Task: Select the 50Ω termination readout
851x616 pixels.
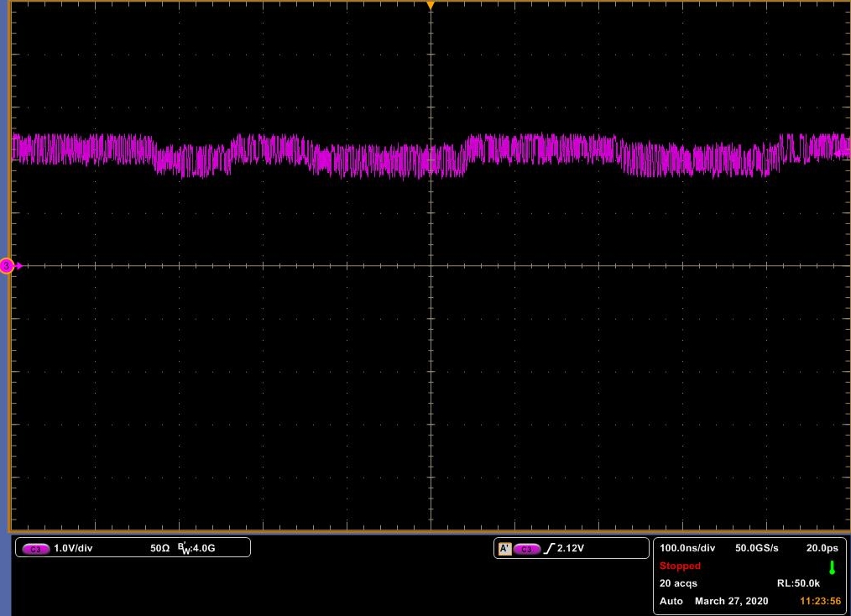Action: pyautogui.click(x=159, y=548)
